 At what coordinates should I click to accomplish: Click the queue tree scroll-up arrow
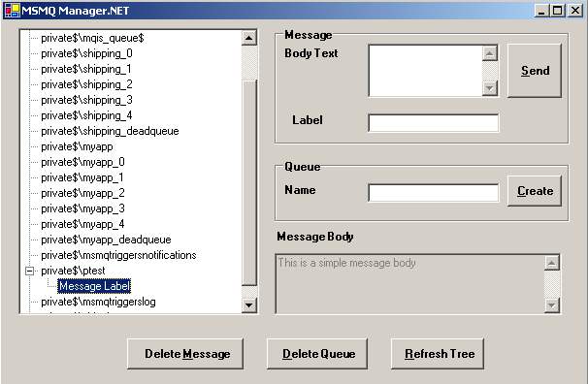pyautogui.click(x=249, y=38)
